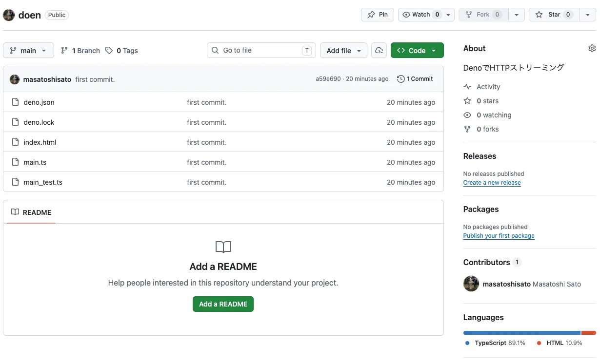Open 'first commit.' message in deno.json row
This screenshot has width=600, height=364.
[x=207, y=102]
